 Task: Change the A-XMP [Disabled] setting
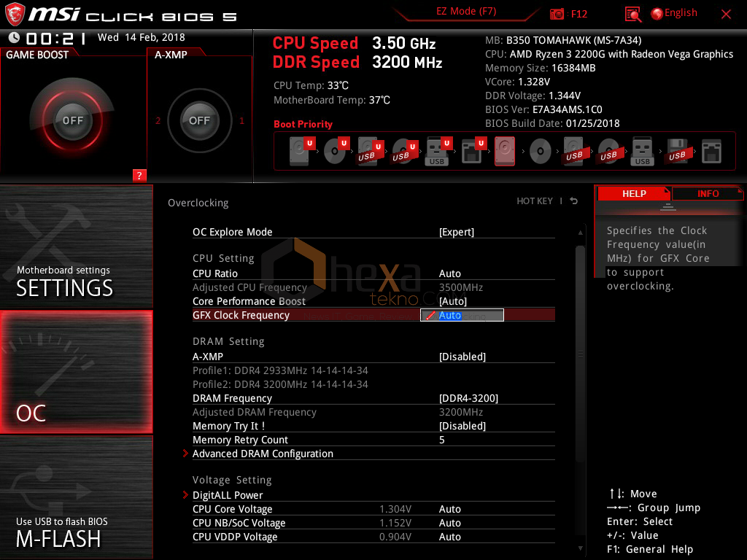coord(462,357)
